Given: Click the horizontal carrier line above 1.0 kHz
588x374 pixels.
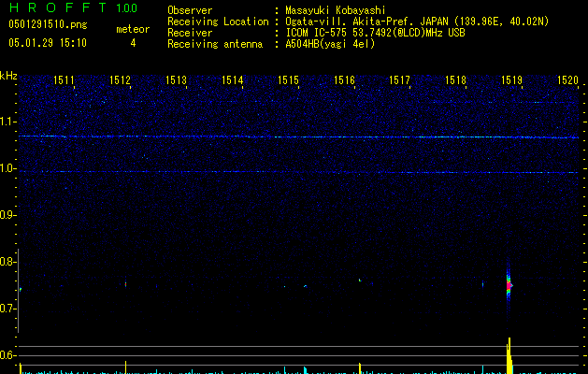Looking at the screenshot, I should click(x=299, y=137).
